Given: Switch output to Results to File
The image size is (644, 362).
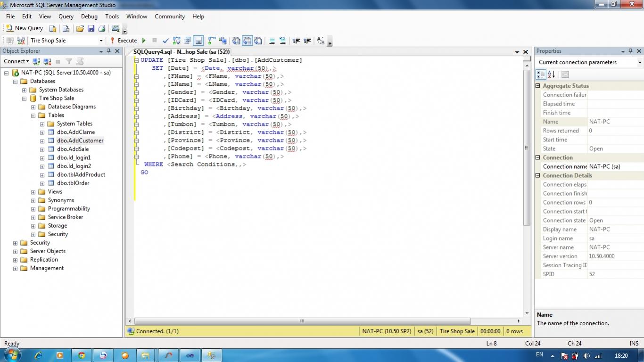Looking at the screenshot, I should pyautogui.click(x=258, y=41).
